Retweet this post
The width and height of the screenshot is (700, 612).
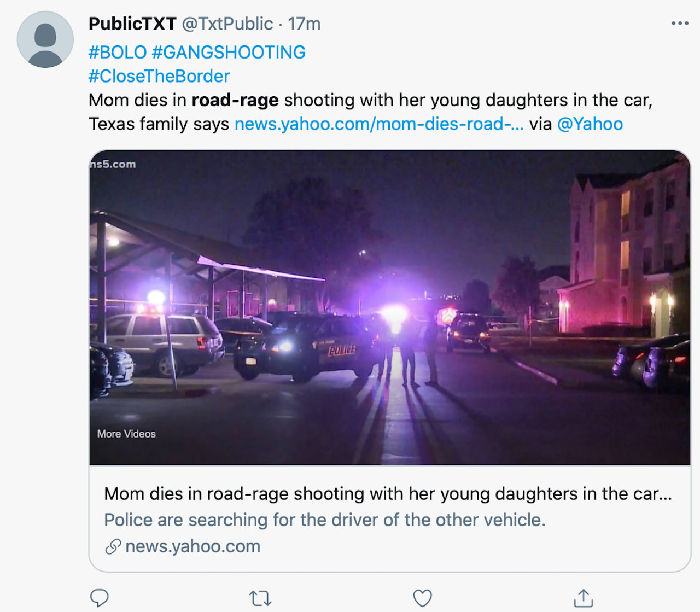point(260,598)
